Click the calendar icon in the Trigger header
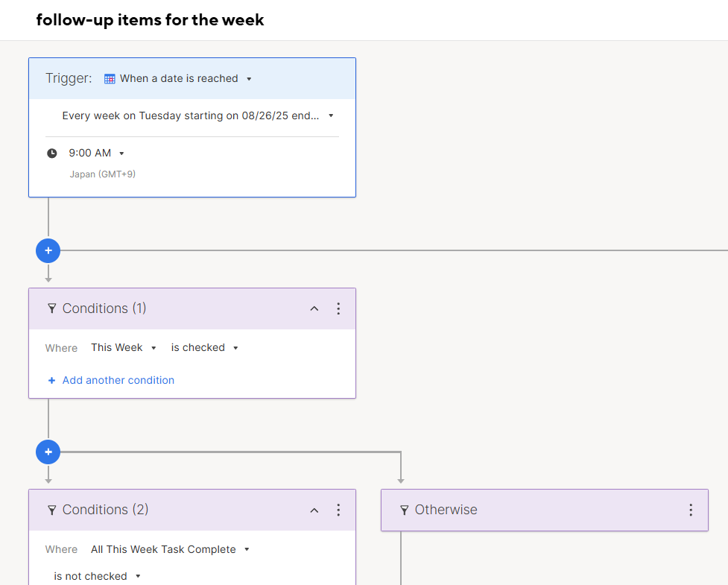The height and width of the screenshot is (585, 728). (x=110, y=79)
